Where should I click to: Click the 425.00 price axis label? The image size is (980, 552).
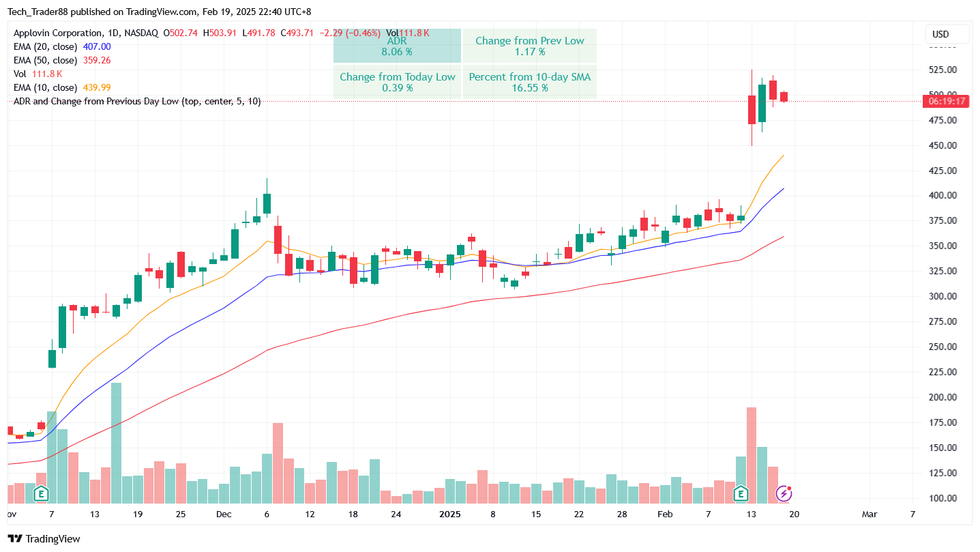(x=942, y=171)
